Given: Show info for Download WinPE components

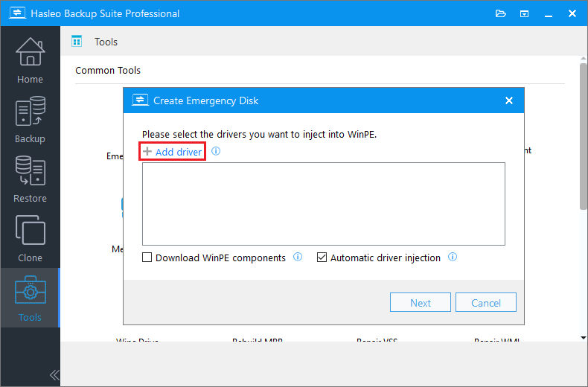Looking at the screenshot, I should pyautogui.click(x=298, y=257).
